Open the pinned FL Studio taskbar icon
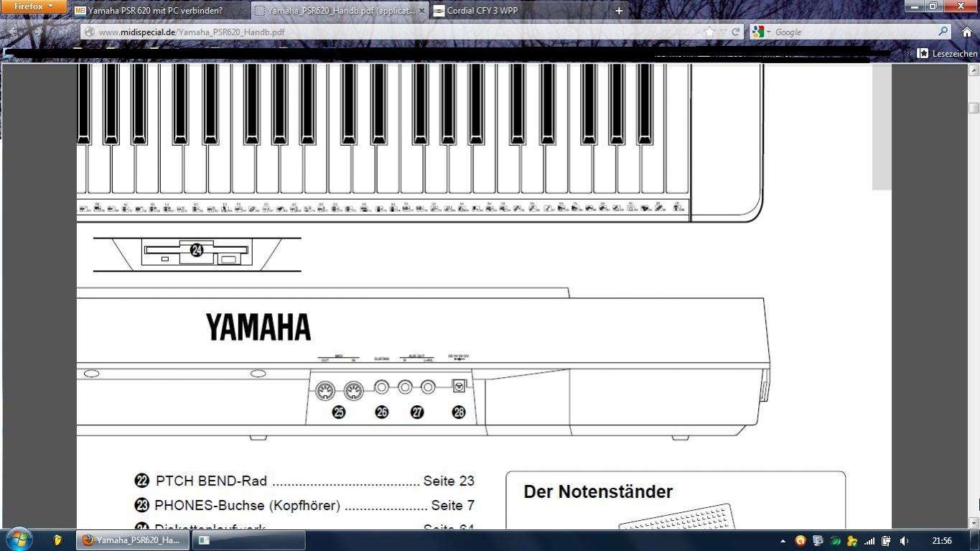The width and height of the screenshot is (980, 551). pos(57,540)
